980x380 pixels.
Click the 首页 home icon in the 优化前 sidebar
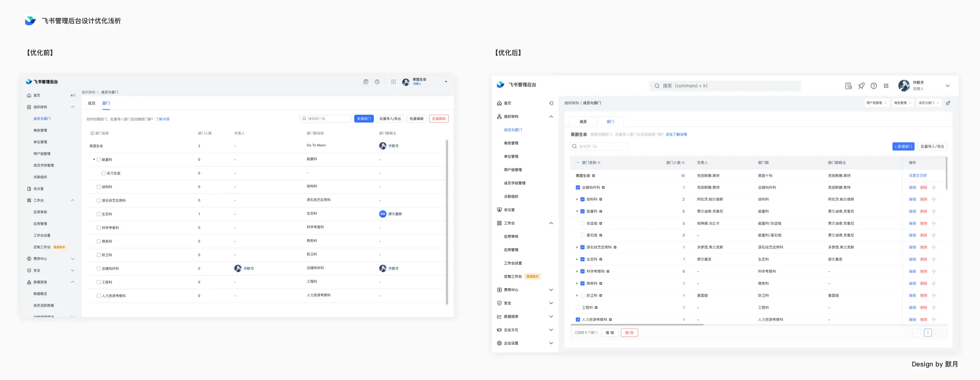pyautogui.click(x=29, y=95)
